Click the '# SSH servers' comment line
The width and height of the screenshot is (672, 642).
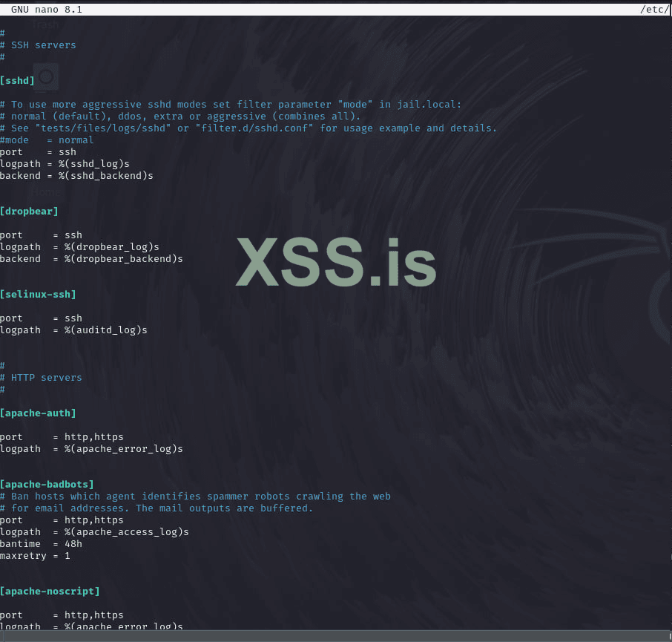[38, 45]
